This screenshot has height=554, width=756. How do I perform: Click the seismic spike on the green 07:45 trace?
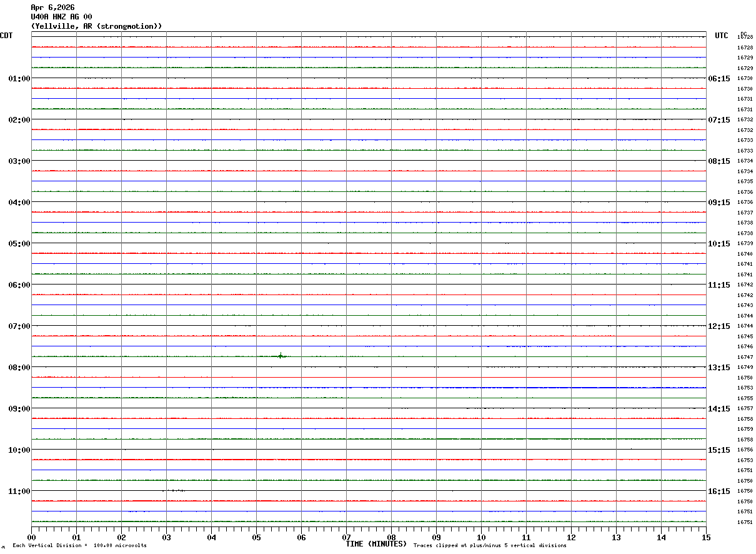(x=281, y=356)
